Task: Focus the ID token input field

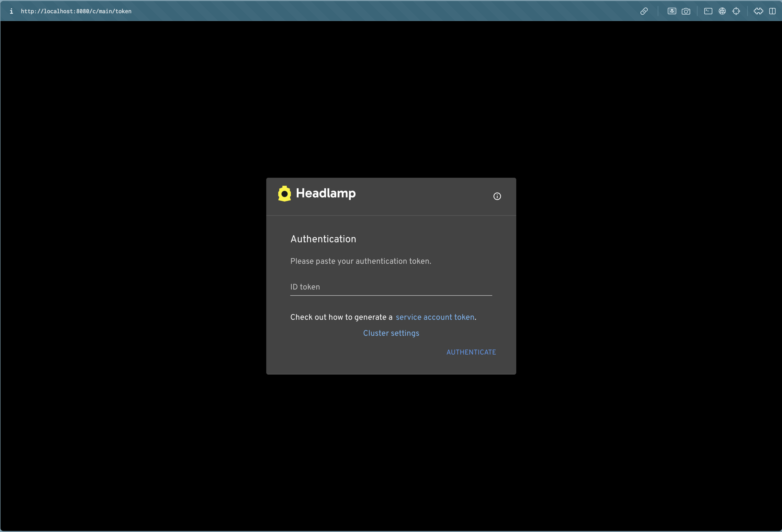Action: [391, 287]
